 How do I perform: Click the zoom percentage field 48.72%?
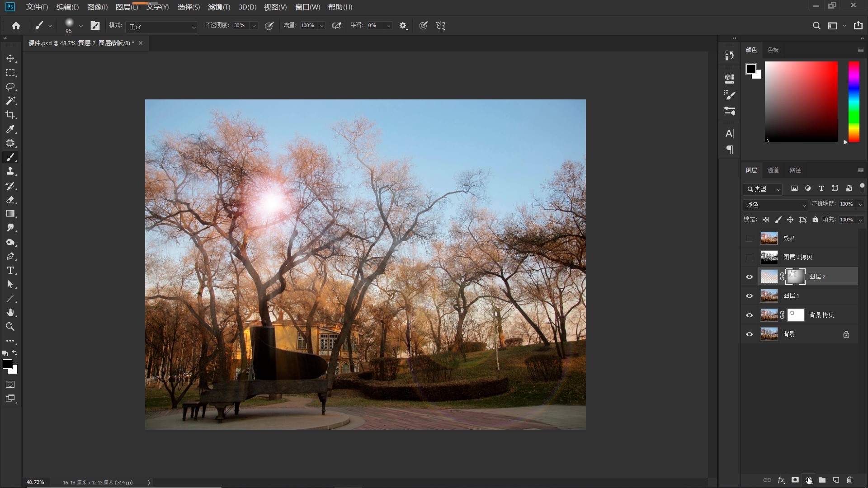pos(35,482)
